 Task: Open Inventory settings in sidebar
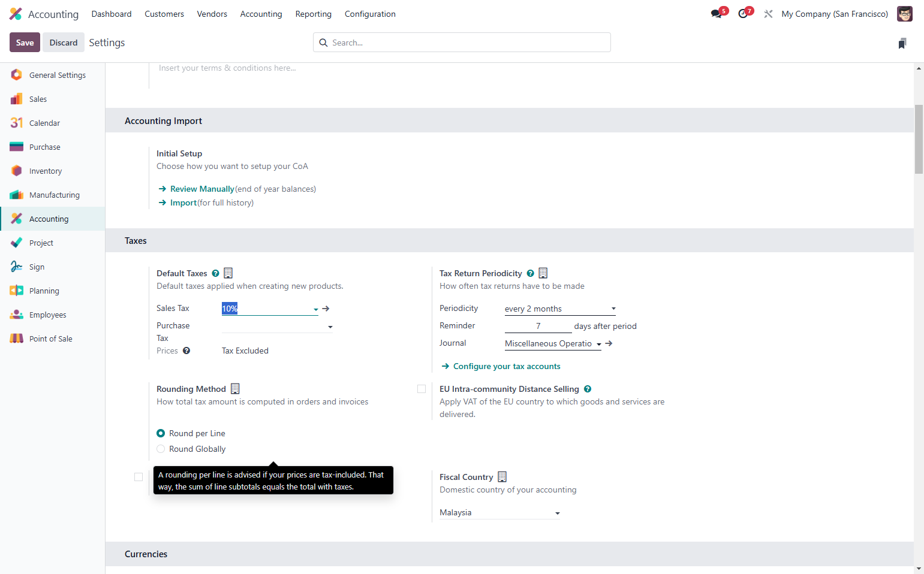click(x=53, y=171)
